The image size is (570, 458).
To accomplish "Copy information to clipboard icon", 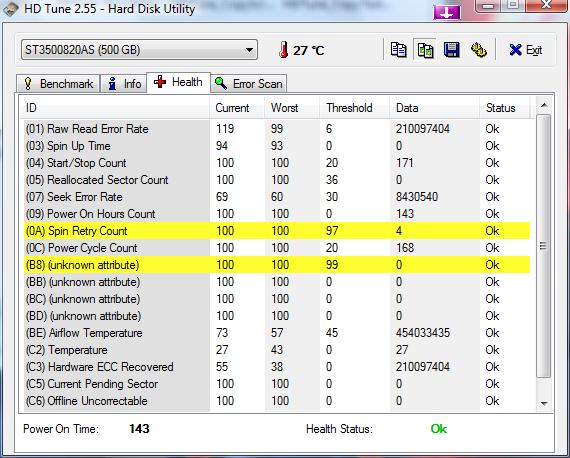I will click(x=398, y=50).
